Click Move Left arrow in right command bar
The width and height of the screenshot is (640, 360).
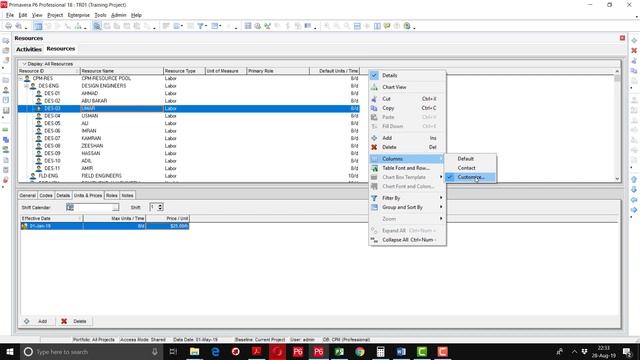coord(634,200)
